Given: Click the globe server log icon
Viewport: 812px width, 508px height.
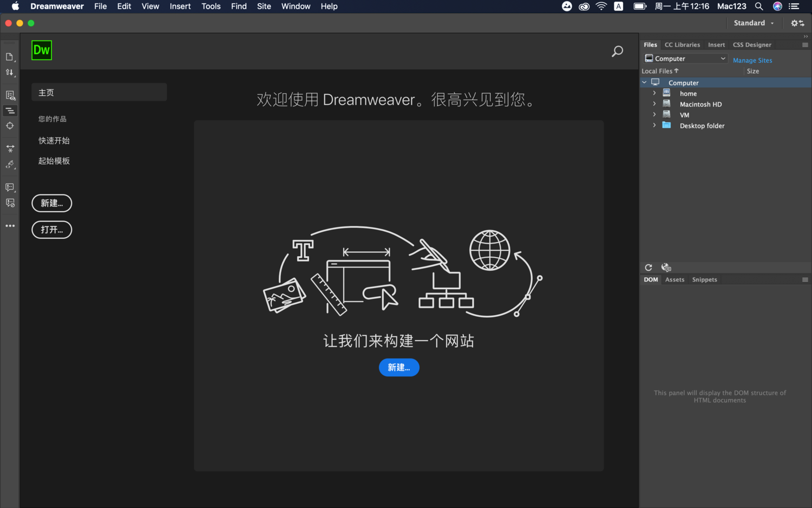Looking at the screenshot, I should pyautogui.click(x=666, y=268).
